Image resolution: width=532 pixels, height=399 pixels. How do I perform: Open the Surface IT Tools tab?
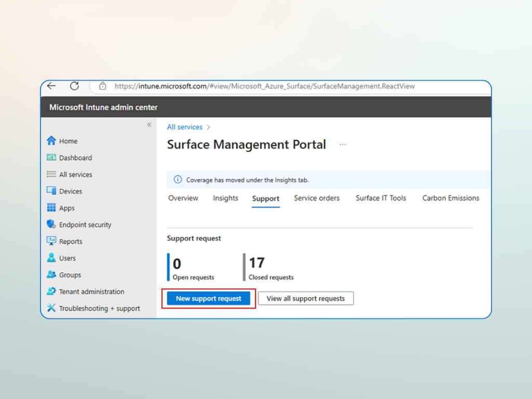pos(381,198)
